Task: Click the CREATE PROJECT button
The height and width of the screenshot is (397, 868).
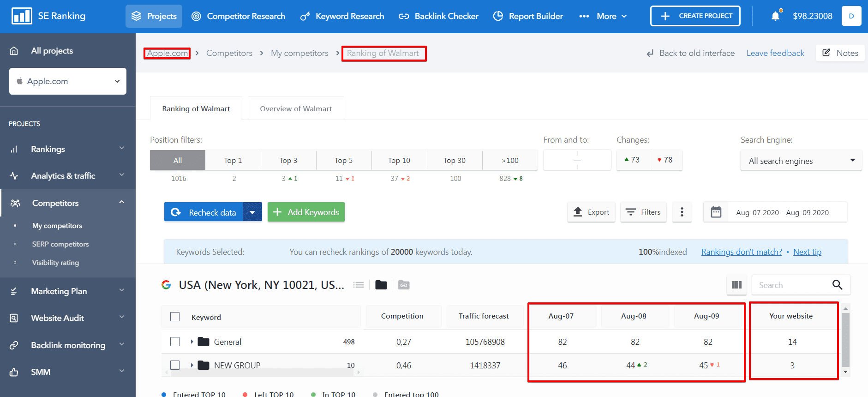Action: tap(695, 16)
